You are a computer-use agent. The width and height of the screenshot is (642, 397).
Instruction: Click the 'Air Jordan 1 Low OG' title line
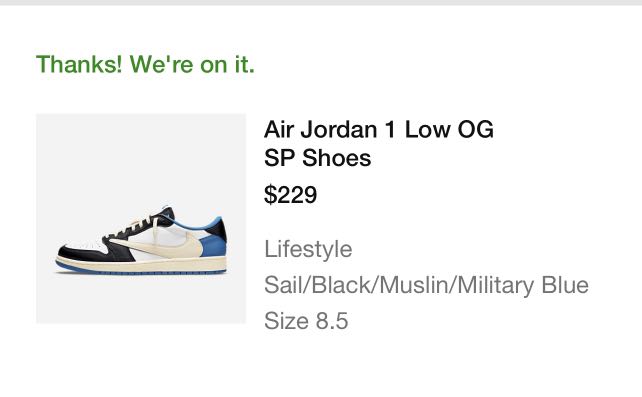tap(379, 130)
